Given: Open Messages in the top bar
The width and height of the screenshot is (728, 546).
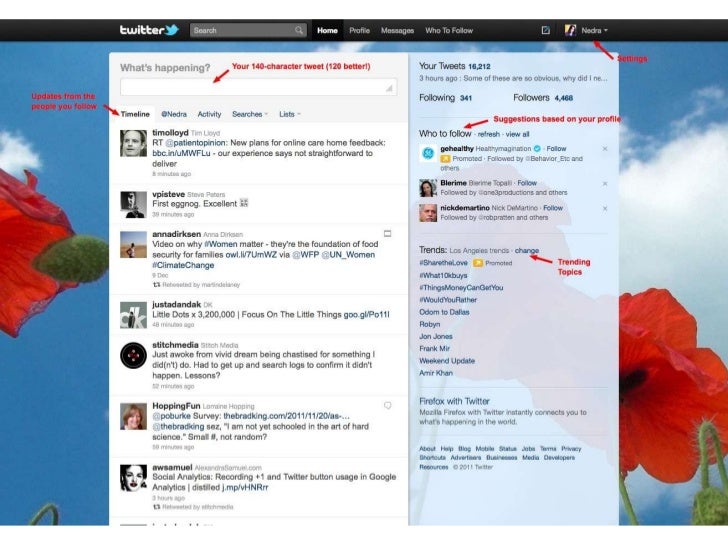Looking at the screenshot, I should 397,31.
